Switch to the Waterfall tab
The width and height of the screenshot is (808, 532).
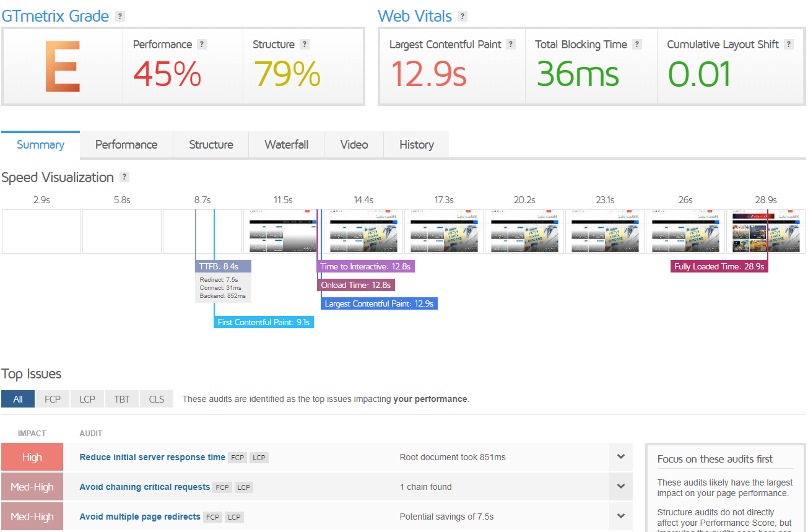[286, 145]
